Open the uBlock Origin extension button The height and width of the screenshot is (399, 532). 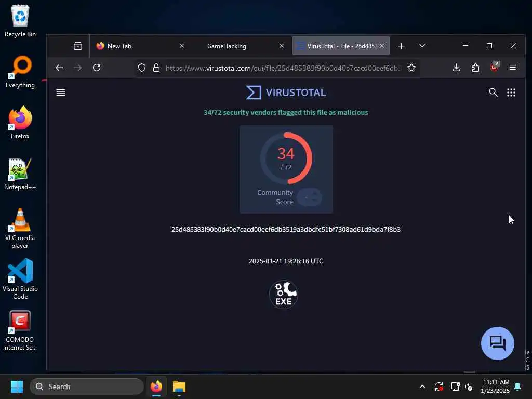pos(495,67)
